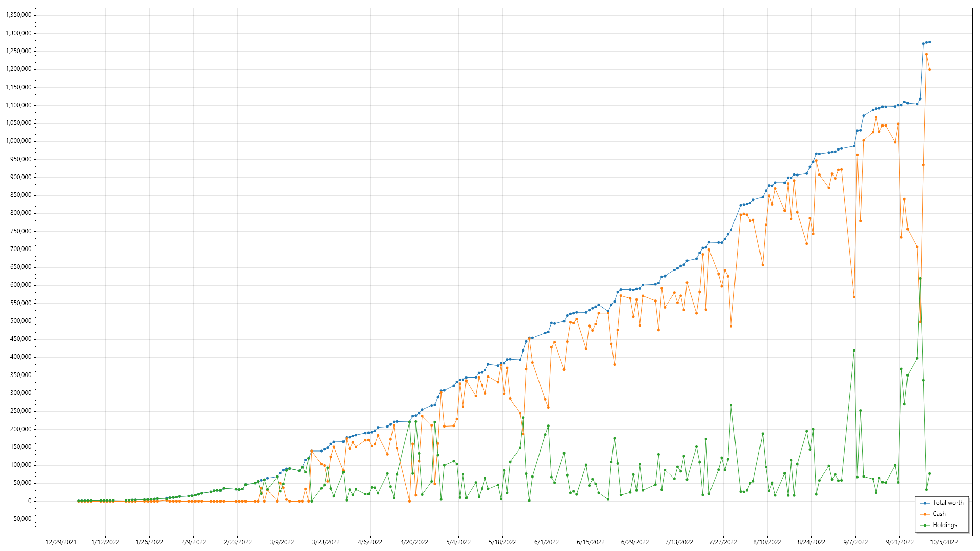Click the Total worth legend label
Screen dimensions: 980x551
tap(948, 503)
